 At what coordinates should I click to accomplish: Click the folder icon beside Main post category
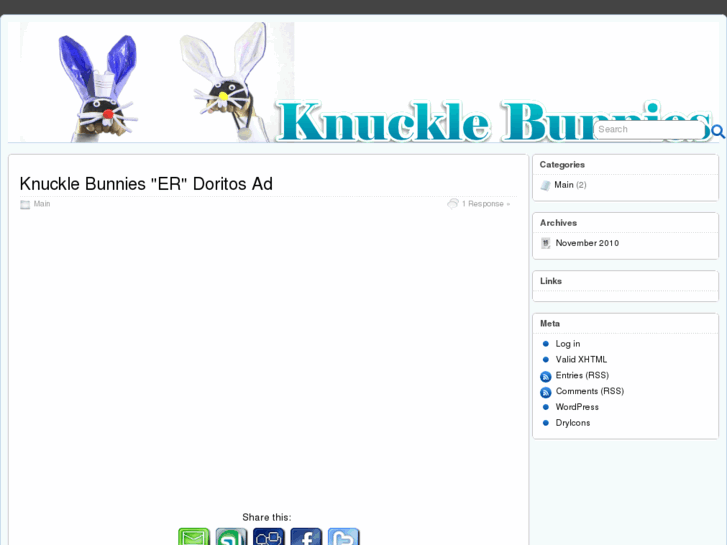tap(25, 204)
